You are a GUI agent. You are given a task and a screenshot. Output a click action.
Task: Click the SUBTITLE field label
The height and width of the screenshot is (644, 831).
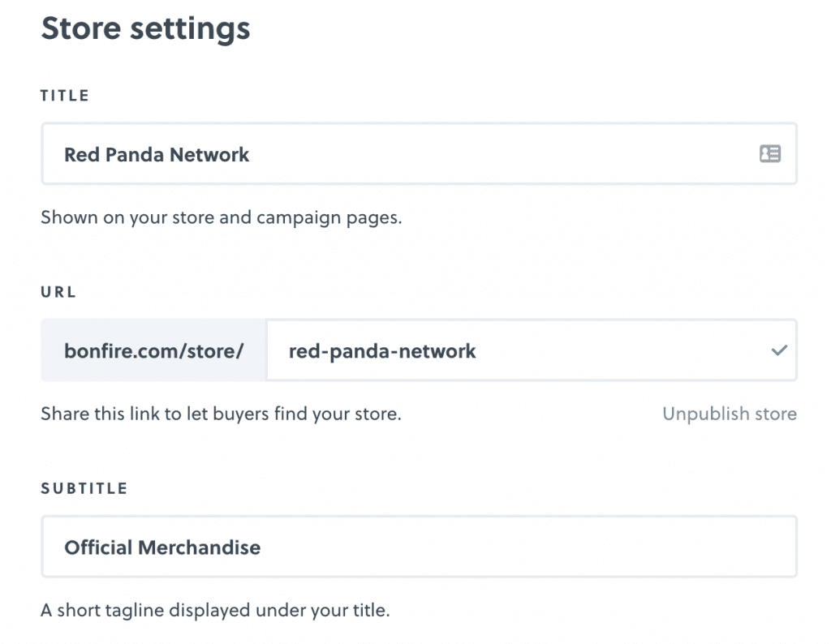[x=84, y=488]
